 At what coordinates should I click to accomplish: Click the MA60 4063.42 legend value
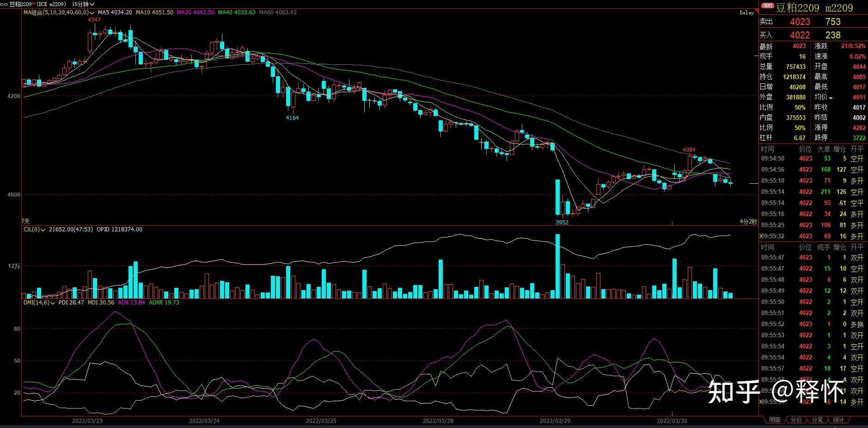278,12
